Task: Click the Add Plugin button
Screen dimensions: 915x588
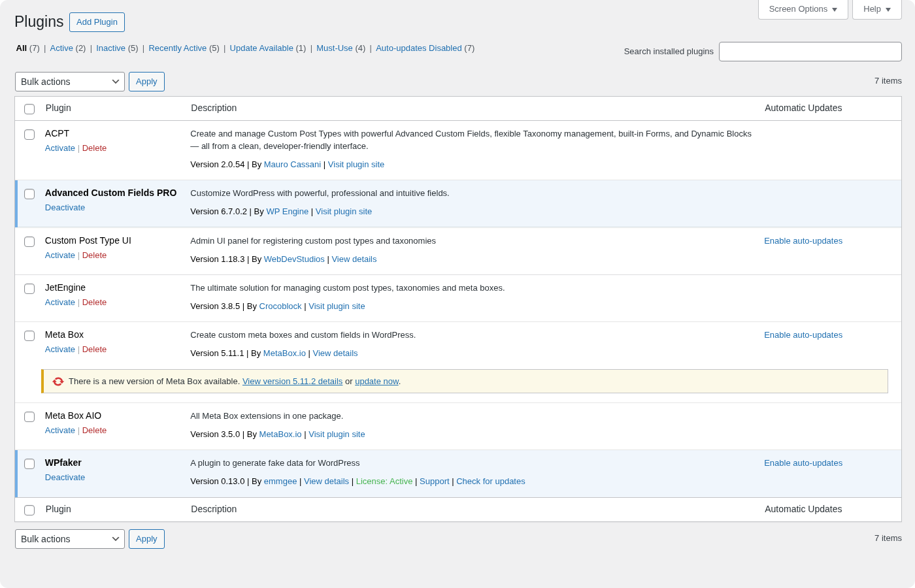Action: [x=97, y=22]
